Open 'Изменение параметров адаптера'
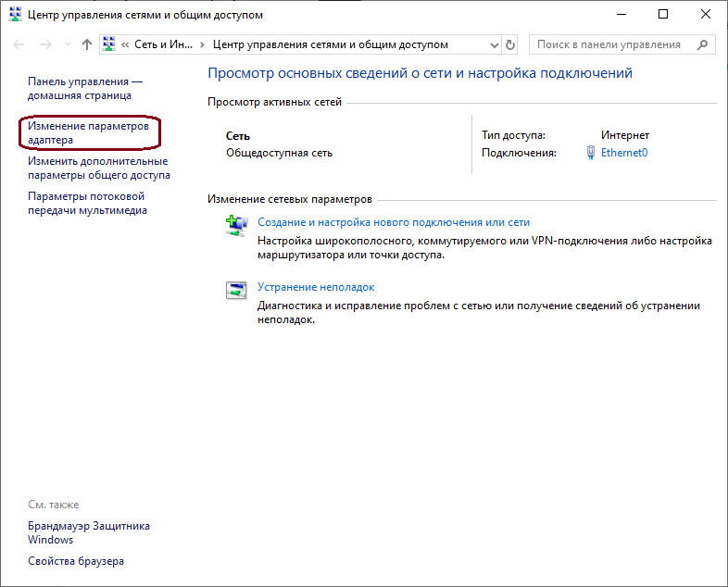728x587 pixels. [x=88, y=132]
